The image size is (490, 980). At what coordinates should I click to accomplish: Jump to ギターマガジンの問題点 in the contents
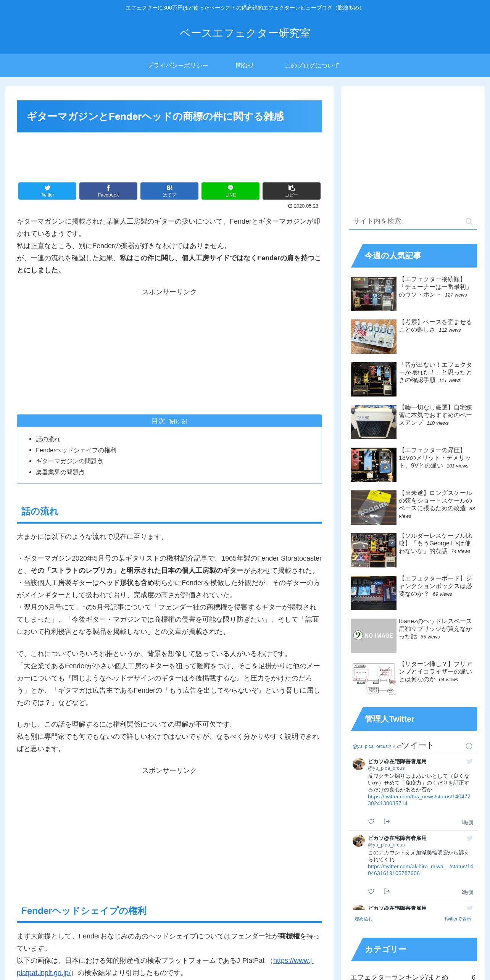(x=69, y=461)
